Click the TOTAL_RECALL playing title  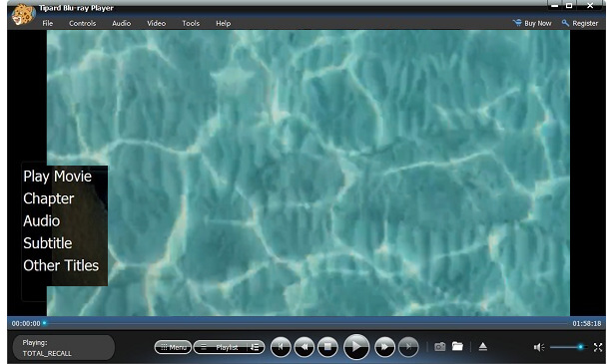click(x=47, y=353)
